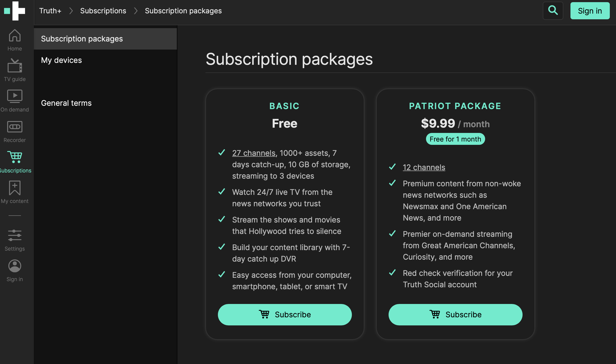
Task: Click the Truth+ logo icon
Action: [15, 11]
